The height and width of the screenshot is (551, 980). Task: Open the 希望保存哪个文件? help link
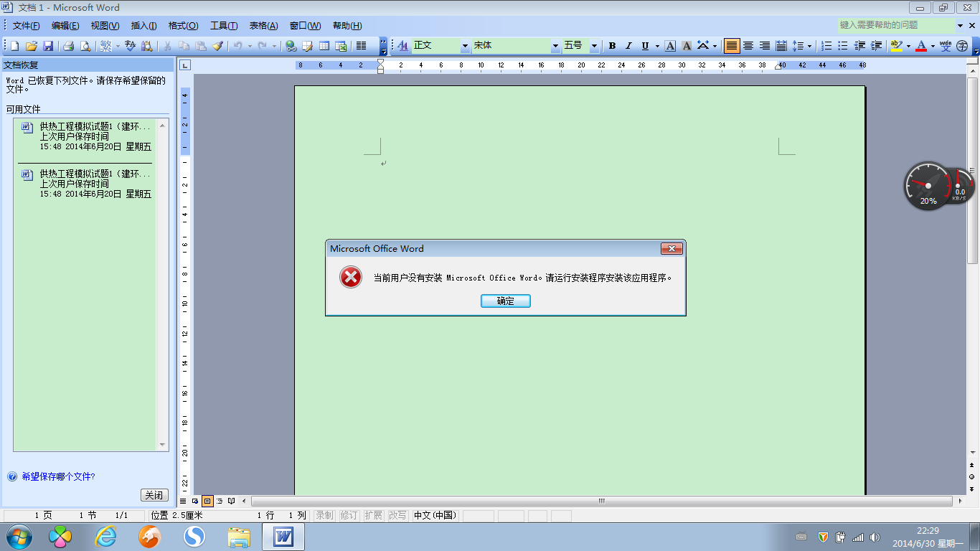pyautogui.click(x=58, y=476)
